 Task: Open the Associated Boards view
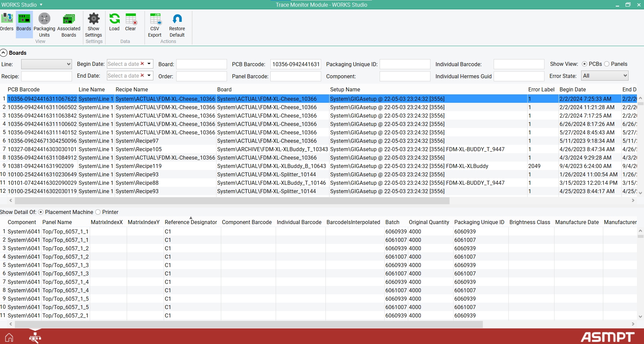[x=69, y=25]
